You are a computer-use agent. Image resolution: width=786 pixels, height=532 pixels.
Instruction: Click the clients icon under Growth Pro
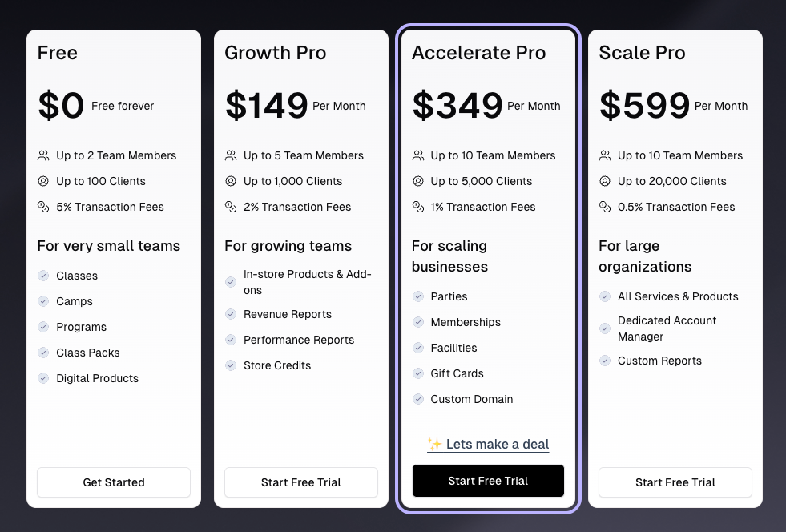231,181
